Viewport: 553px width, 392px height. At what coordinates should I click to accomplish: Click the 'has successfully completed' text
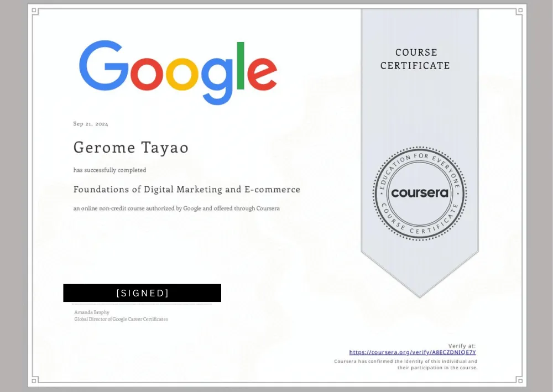[x=109, y=170]
